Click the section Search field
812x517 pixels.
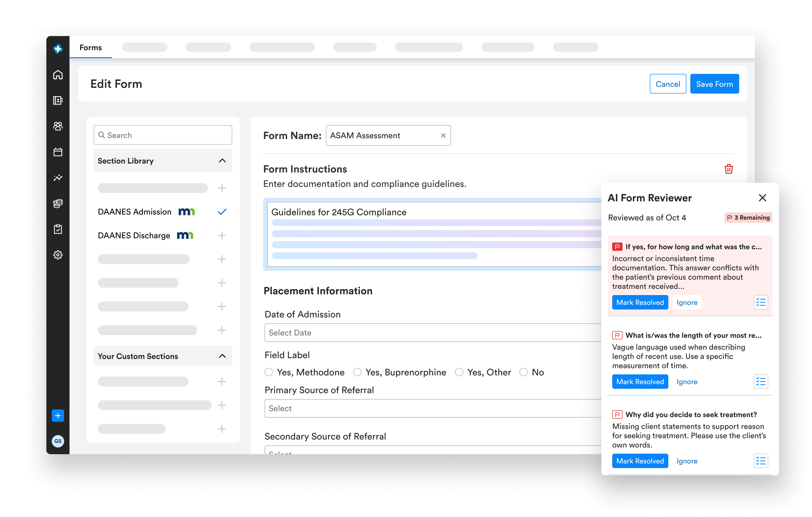163,135
